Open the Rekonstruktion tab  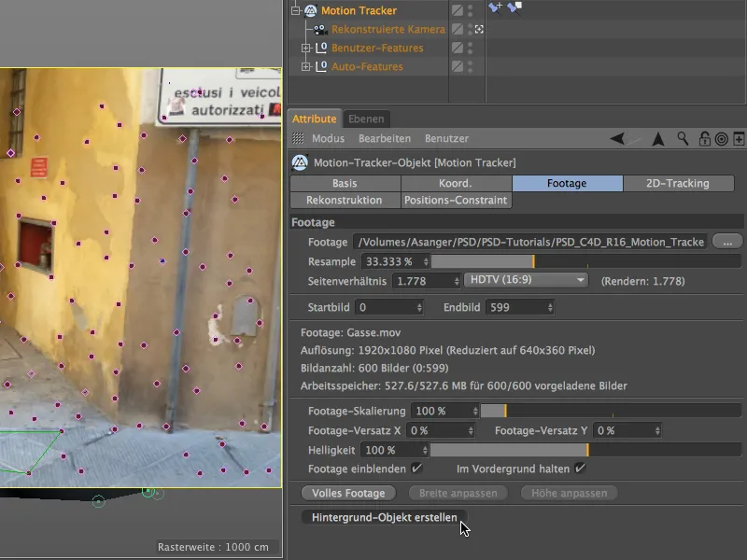[x=345, y=200]
